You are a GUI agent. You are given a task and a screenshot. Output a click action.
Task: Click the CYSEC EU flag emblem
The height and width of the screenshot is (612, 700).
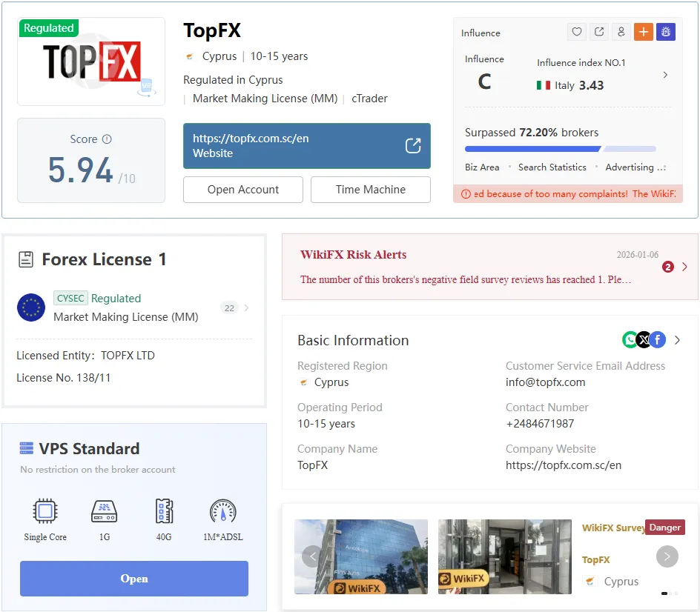click(31, 307)
